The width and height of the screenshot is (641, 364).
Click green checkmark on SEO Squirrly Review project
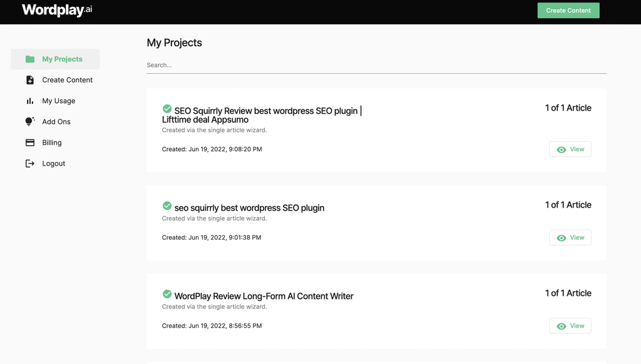click(x=167, y=109)
